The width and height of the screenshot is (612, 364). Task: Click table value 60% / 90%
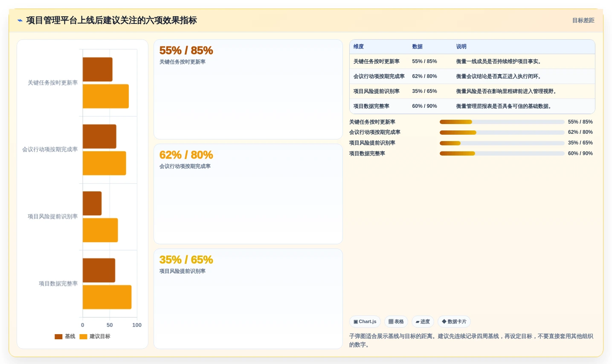click(x=424, y=106)
